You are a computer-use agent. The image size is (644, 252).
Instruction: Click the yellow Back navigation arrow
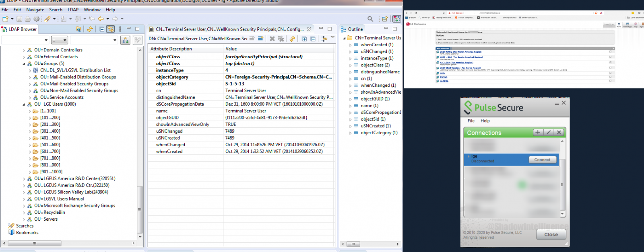click(101, 19)
